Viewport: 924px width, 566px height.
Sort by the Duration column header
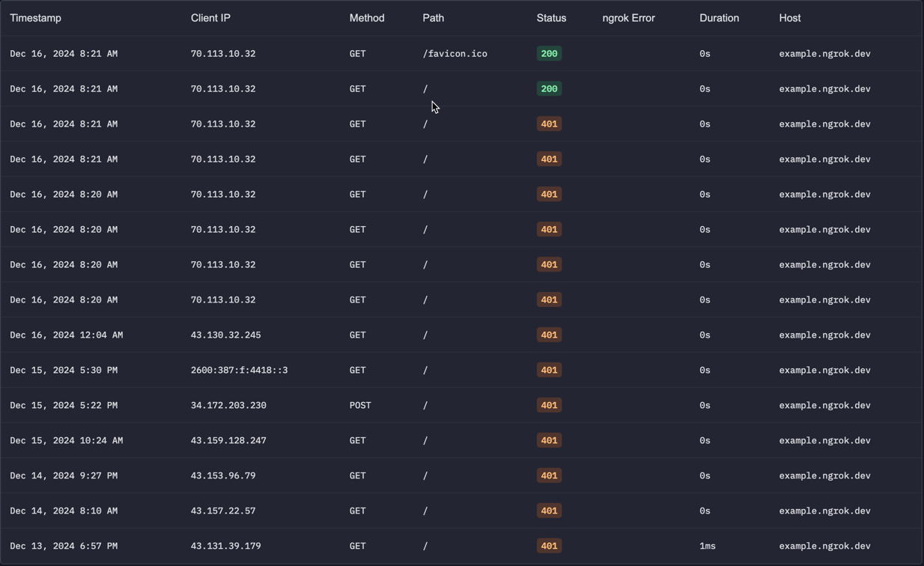[x=719, y=18]
